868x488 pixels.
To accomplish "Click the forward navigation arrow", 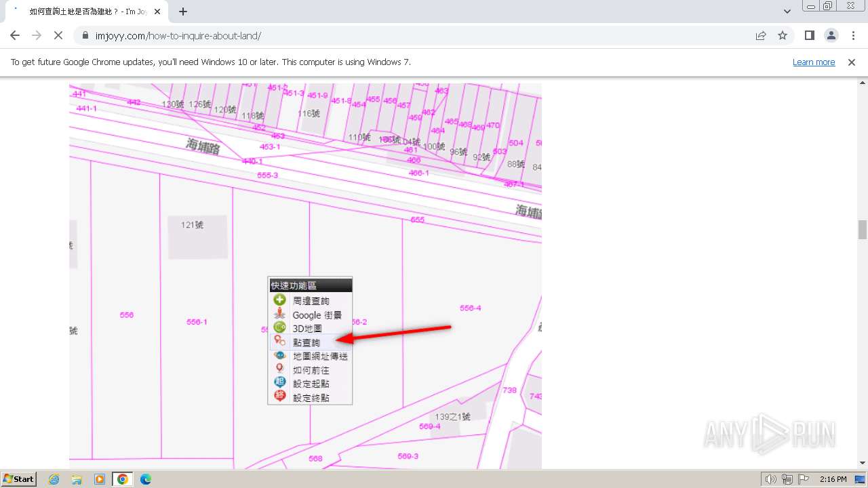I will pos(37,35).
